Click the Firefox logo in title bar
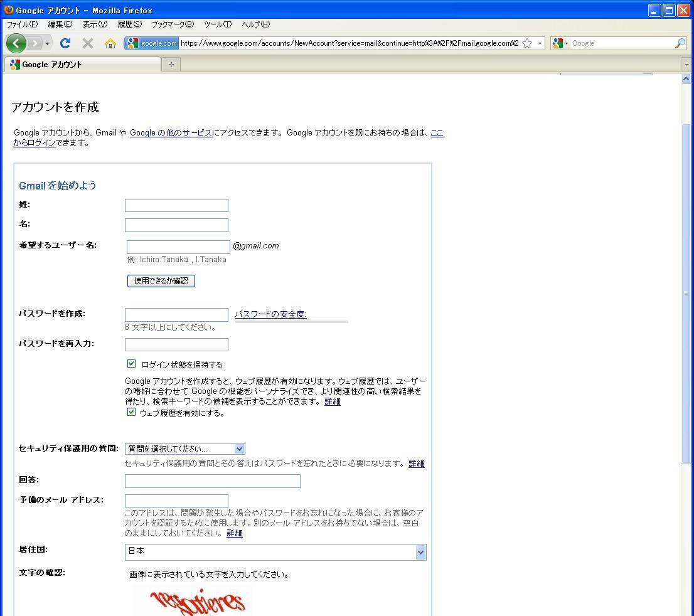Viewport: 694px width, 616px height. click(8, 9)
